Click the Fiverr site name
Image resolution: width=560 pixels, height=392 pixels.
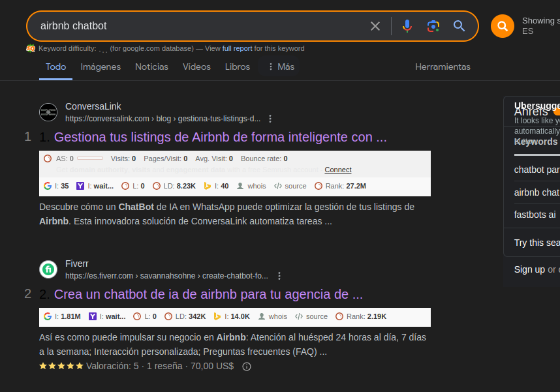(77, 264)
